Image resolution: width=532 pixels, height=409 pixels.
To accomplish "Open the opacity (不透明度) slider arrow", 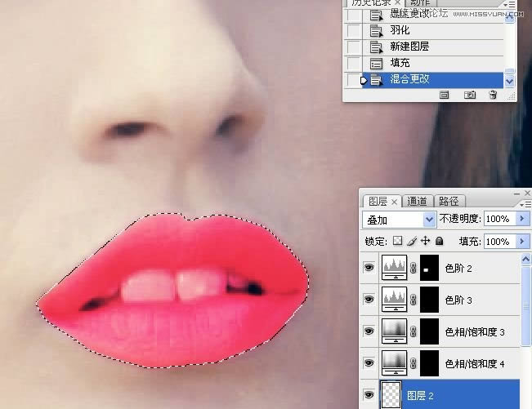I will click(x=521, y=220).
